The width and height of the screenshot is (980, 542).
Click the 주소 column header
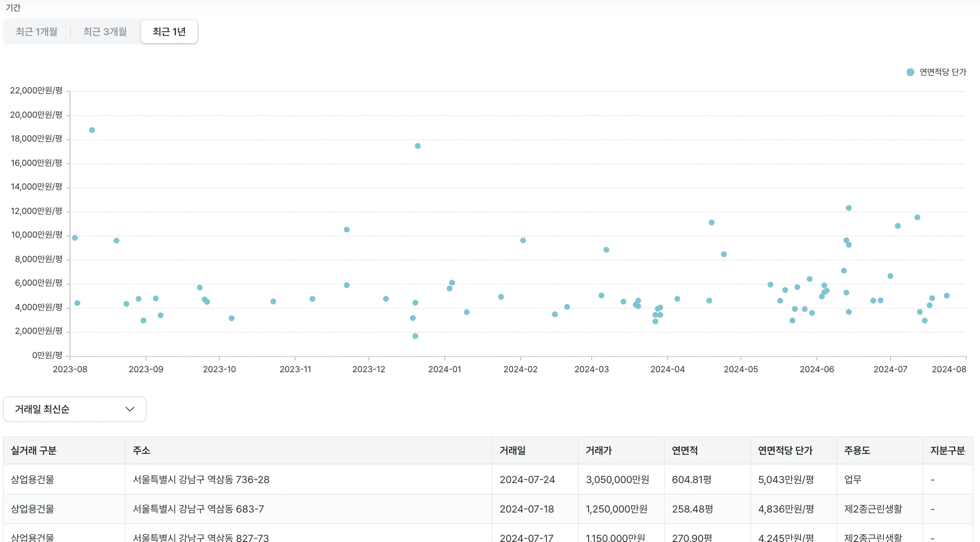click(x=141, y=451)
